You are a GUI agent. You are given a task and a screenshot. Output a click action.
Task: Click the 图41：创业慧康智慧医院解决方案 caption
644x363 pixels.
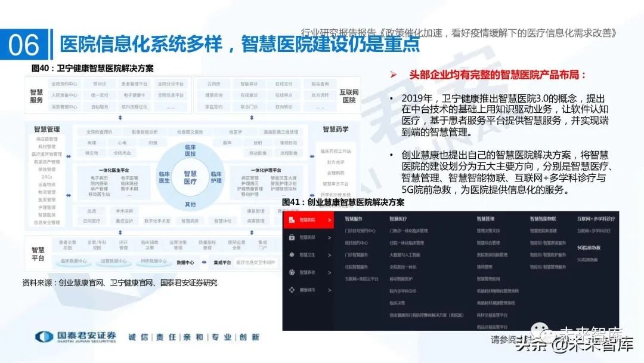pos(343,202)
